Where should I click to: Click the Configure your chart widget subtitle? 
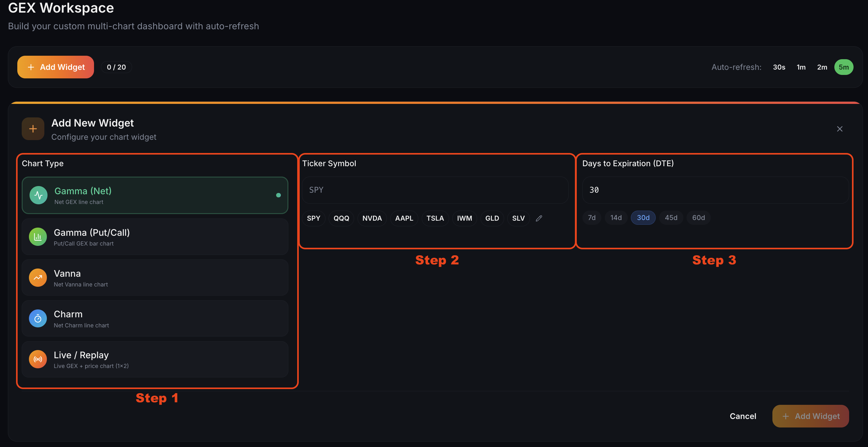[x=104, y=137]
